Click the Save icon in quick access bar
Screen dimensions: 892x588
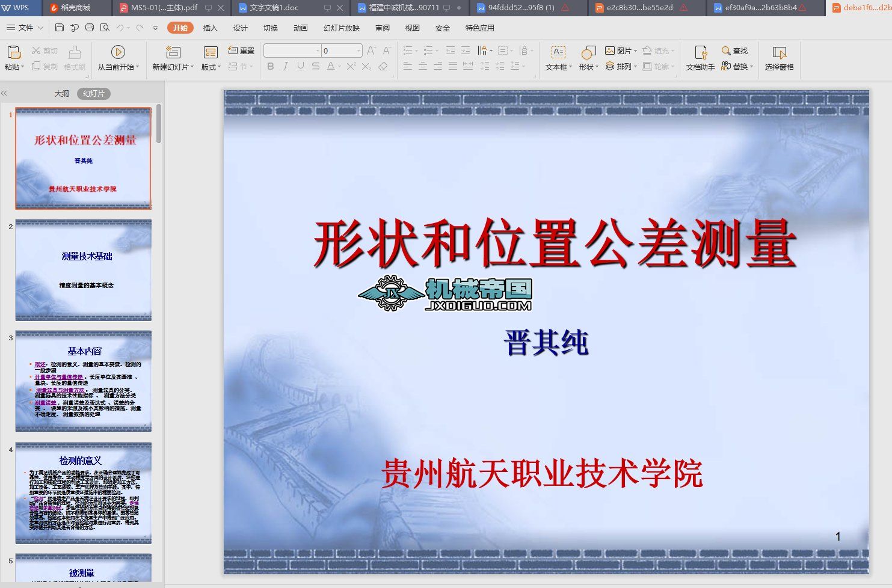coord(59,28)
